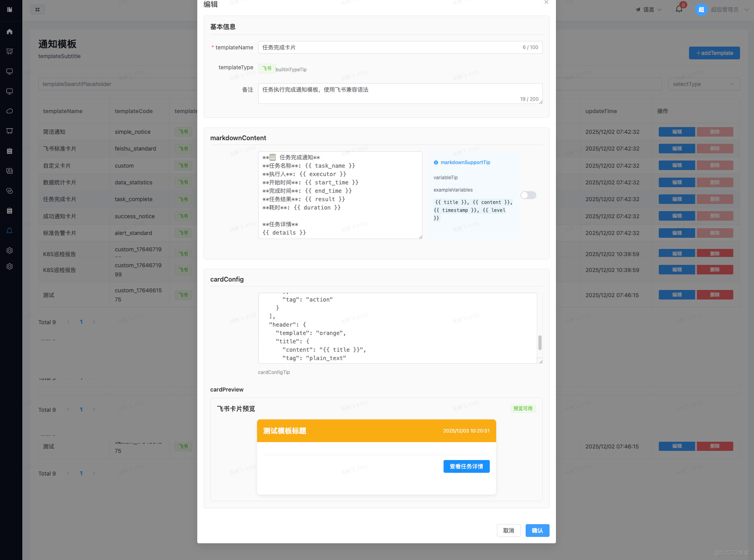
Task: Click the 备注 remark textarea
Action: click(400, 94)
